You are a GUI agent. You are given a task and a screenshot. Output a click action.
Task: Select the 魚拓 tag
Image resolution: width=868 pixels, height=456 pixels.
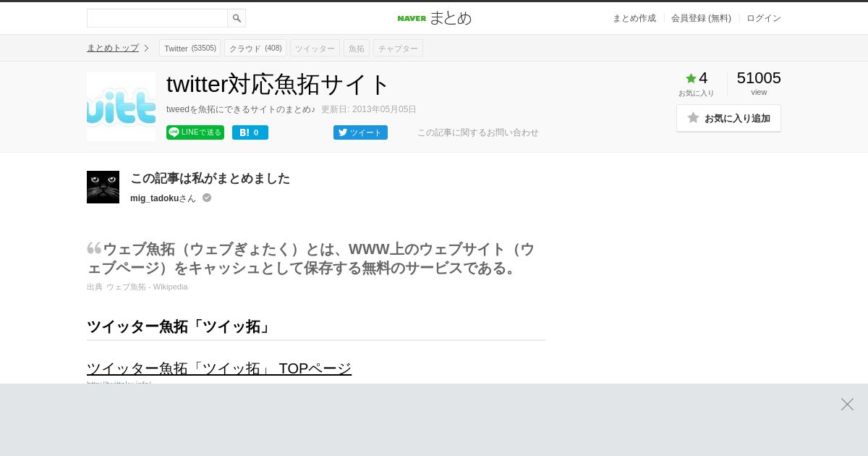[x=357, y=48]
